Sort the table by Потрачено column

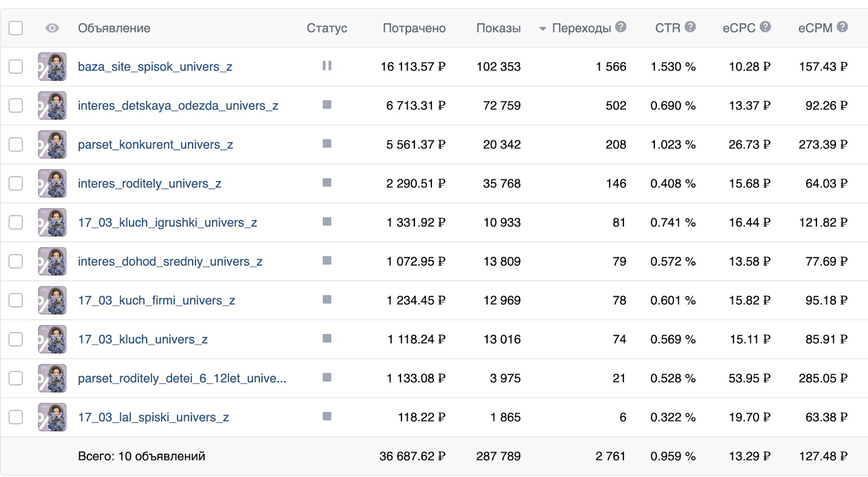click(414, 28)
